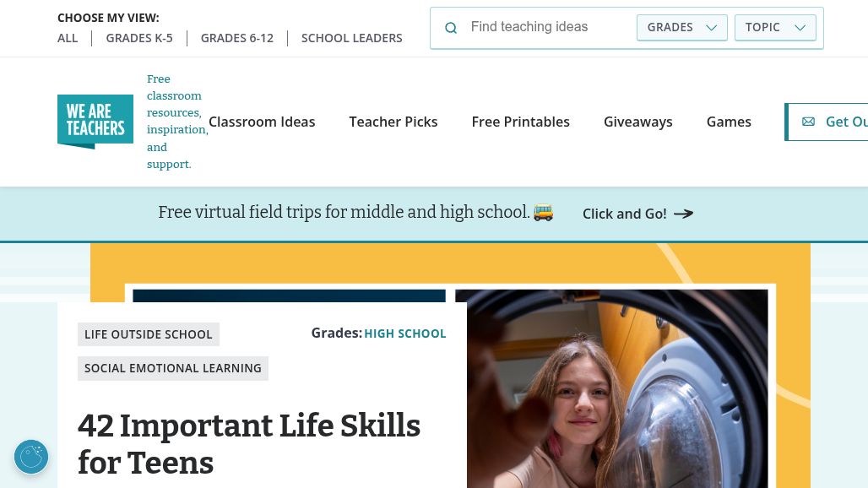Click the school bus emoji in banner

544,213
